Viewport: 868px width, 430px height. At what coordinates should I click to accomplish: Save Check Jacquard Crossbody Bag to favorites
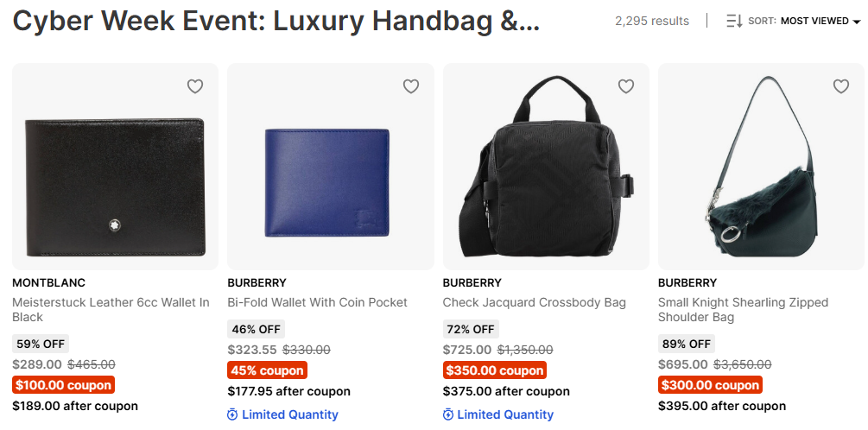click(x=626, y=86)
